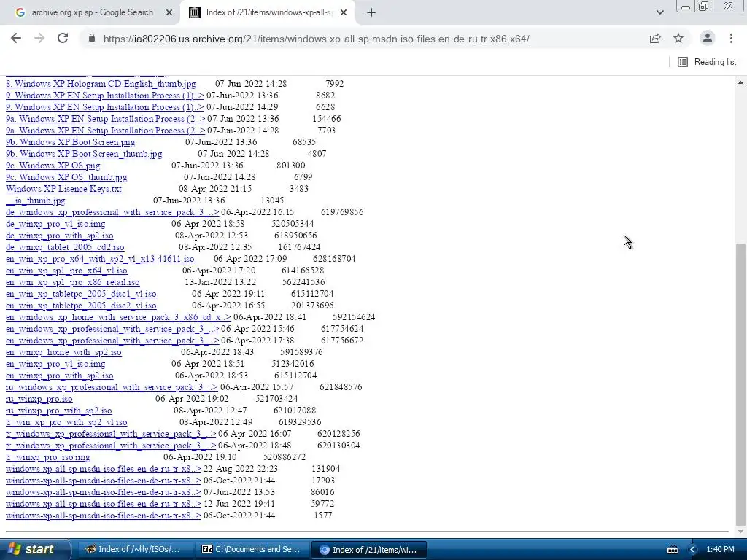Download en_win_xp_tabletpc_2005_disc1_vl.iso
Image resolution: width=747 pixels, height=560 pixels.
[x=81, y=294]
